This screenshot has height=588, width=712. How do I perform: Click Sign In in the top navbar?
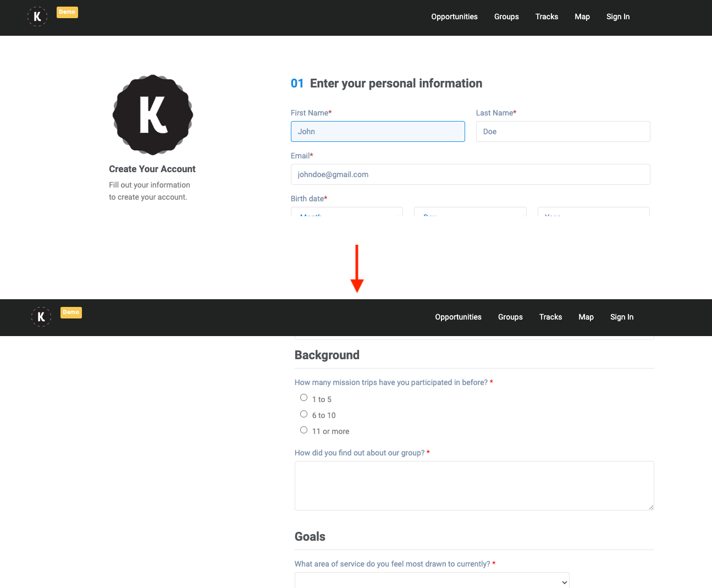[618, 17]
